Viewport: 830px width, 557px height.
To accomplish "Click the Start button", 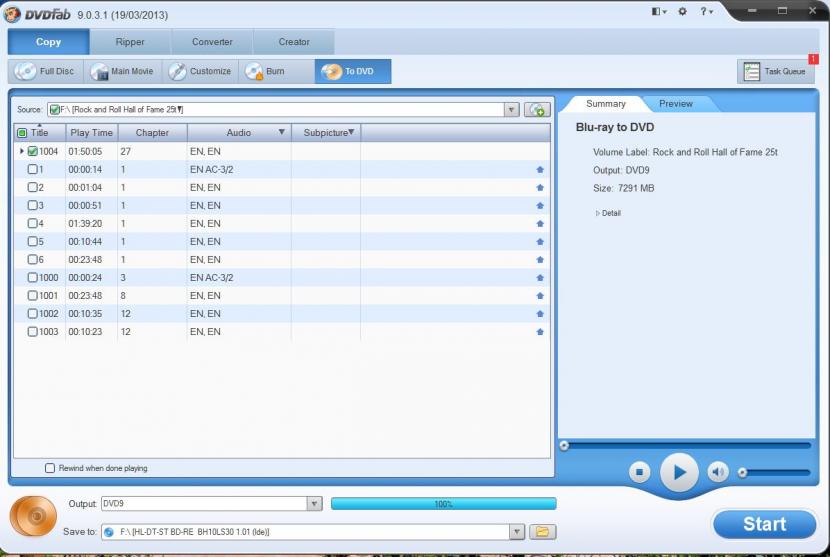I will tap(764, 524).
